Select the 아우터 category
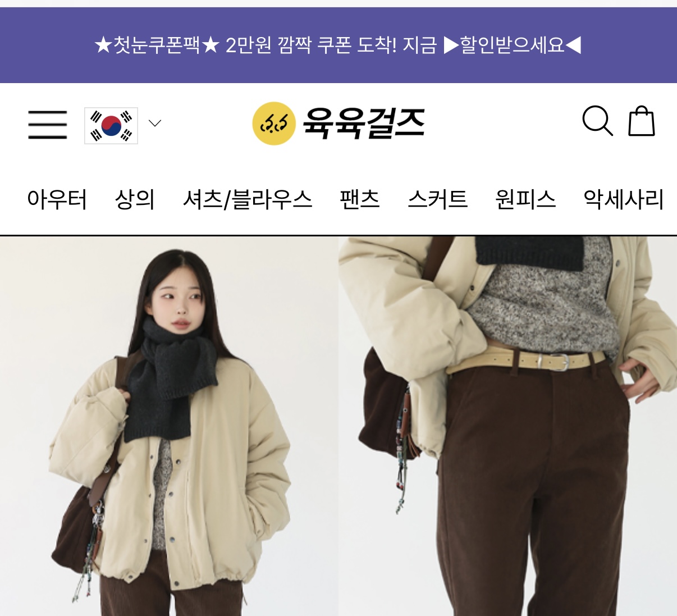This screenshot has width=677, height=616. 57,199
